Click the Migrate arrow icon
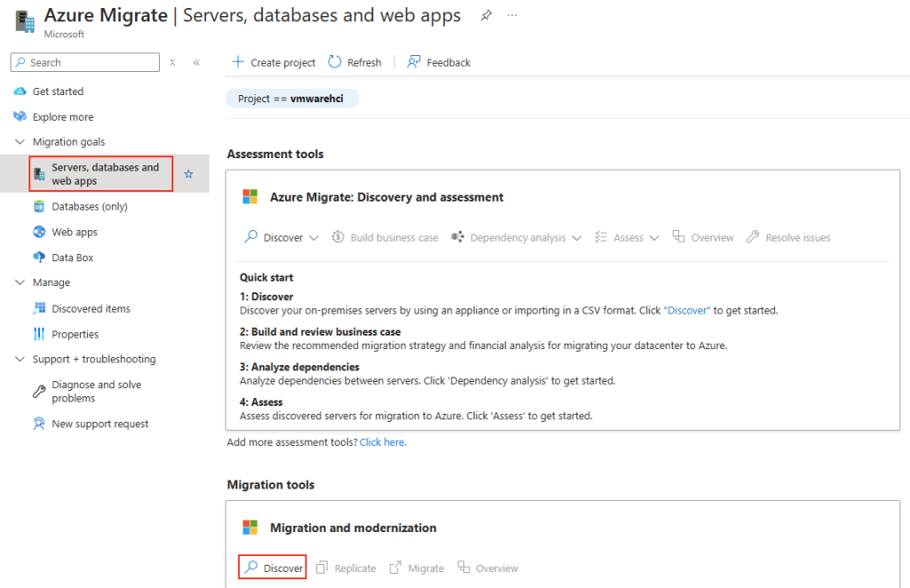This screenshot has height=588, width=910. tap(395, 568)
